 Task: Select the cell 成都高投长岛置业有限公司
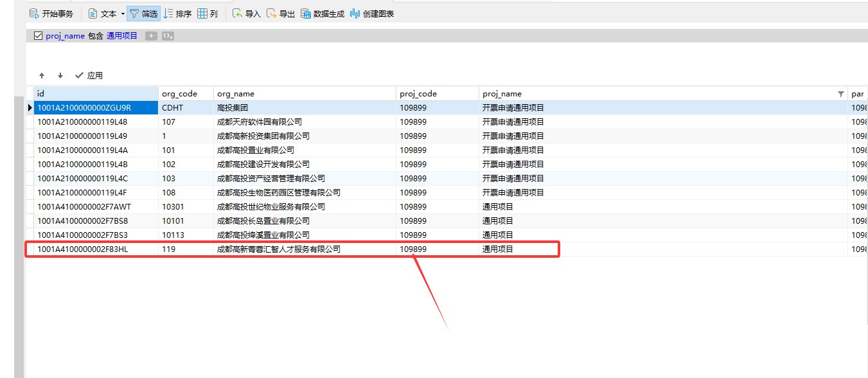click(305, 221)
